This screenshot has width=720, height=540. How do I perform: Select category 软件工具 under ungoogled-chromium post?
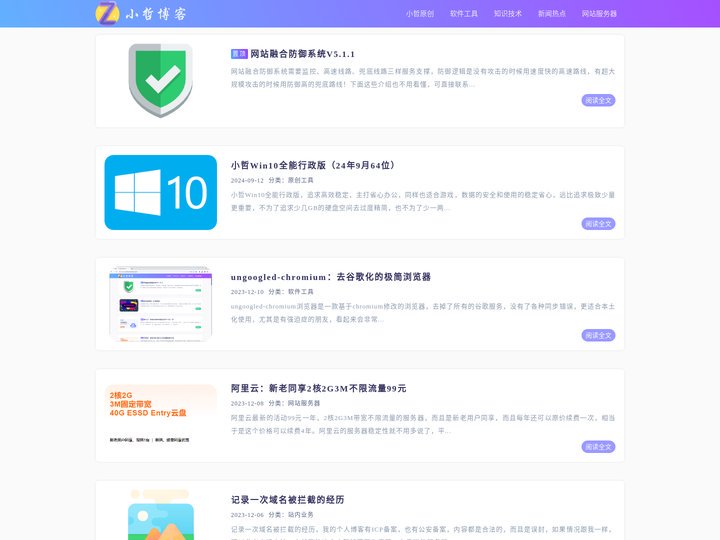pos(300,292)
